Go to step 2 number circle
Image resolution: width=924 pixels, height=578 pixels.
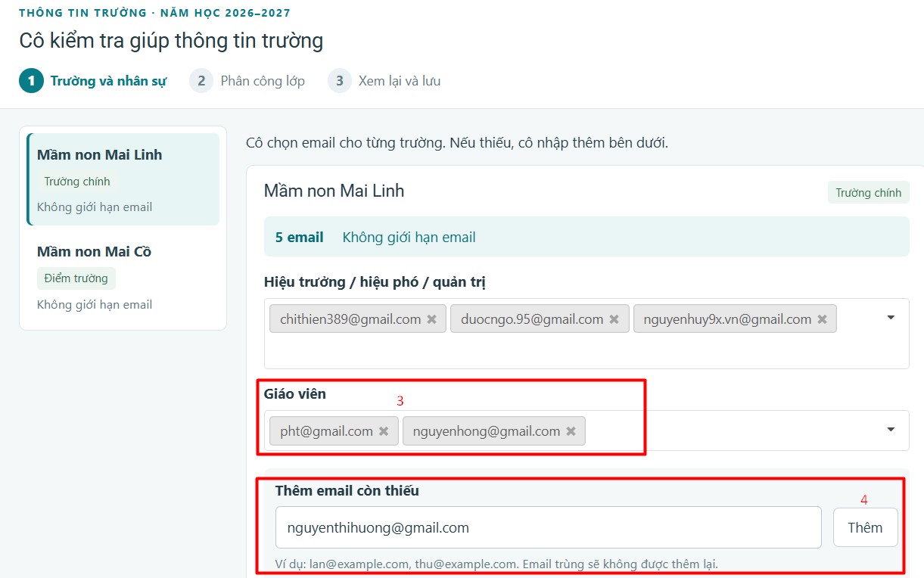[x=201, y=81]
